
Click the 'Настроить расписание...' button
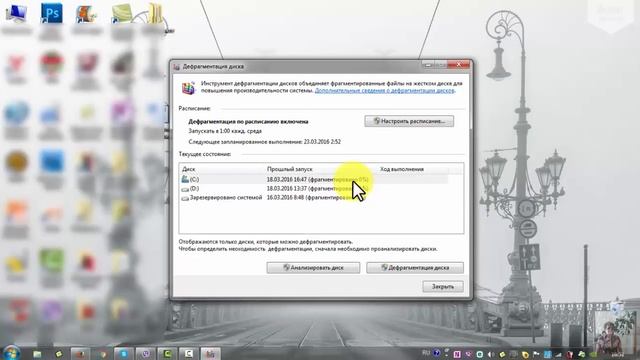coord(409,121)
